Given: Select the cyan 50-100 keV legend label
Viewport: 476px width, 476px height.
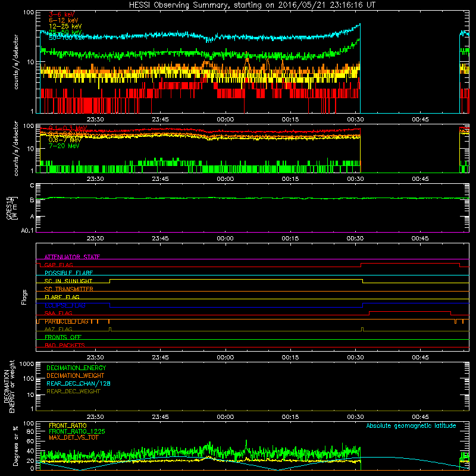Looking at the screenshot, I should (x=67, y=38).
